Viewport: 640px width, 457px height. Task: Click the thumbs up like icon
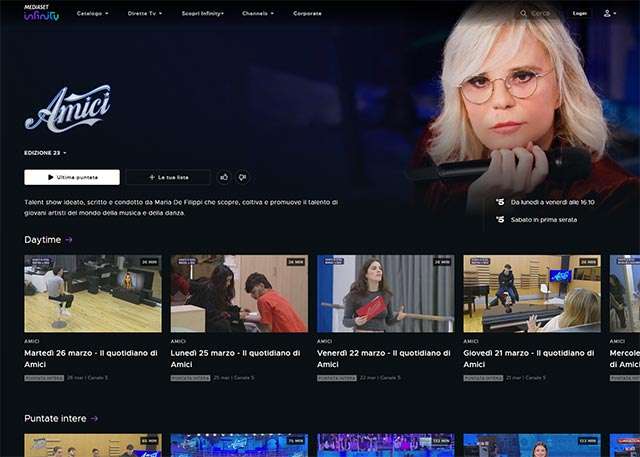(x=224, y=177)
